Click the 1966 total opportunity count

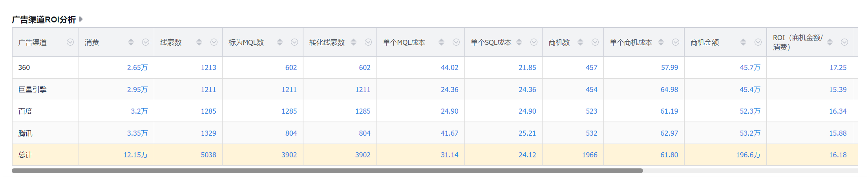[x=590, y=155]
